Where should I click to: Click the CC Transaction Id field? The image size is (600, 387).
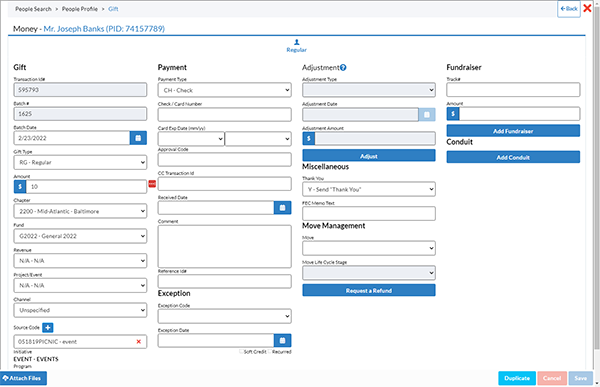[225, 184]
